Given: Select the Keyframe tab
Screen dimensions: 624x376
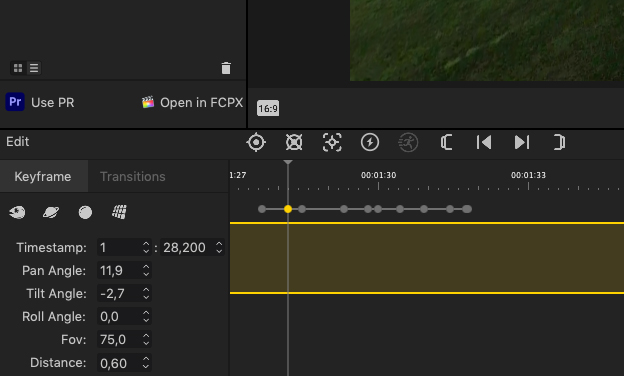Looking at the screenshot, I should pyautogui.click(x=43, y=176).
